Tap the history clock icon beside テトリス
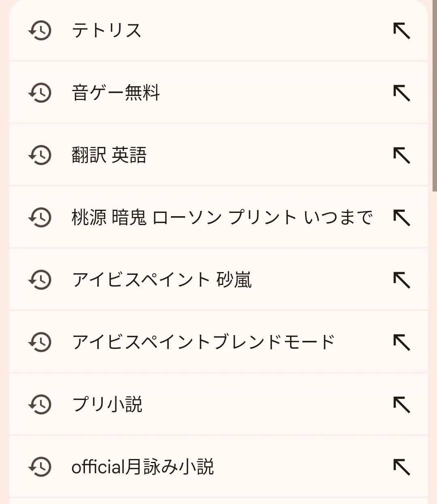Image resolution: width=437 pixels, height=504 pixels. [40, 31]
